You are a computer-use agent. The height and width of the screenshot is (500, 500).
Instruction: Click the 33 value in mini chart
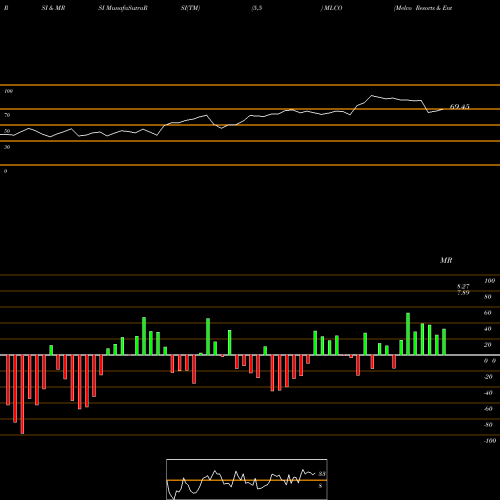pyautogui.click(x=322, y=474)
